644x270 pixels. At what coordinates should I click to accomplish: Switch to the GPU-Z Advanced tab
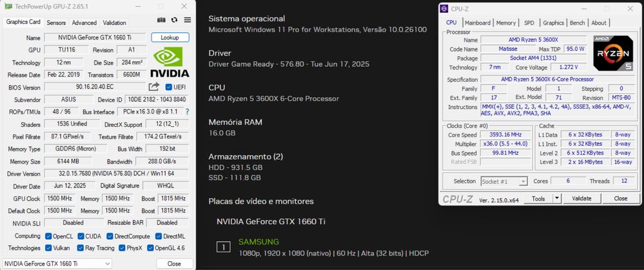(x=84, y=23)
